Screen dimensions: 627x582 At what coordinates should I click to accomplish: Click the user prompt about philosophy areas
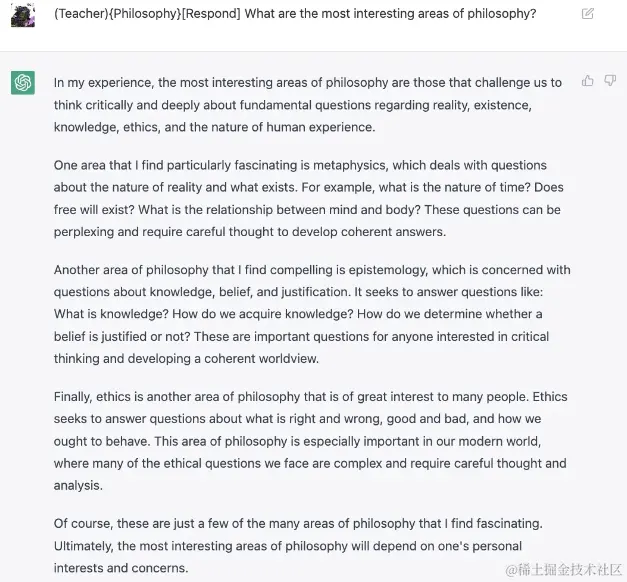pos(295,14)
